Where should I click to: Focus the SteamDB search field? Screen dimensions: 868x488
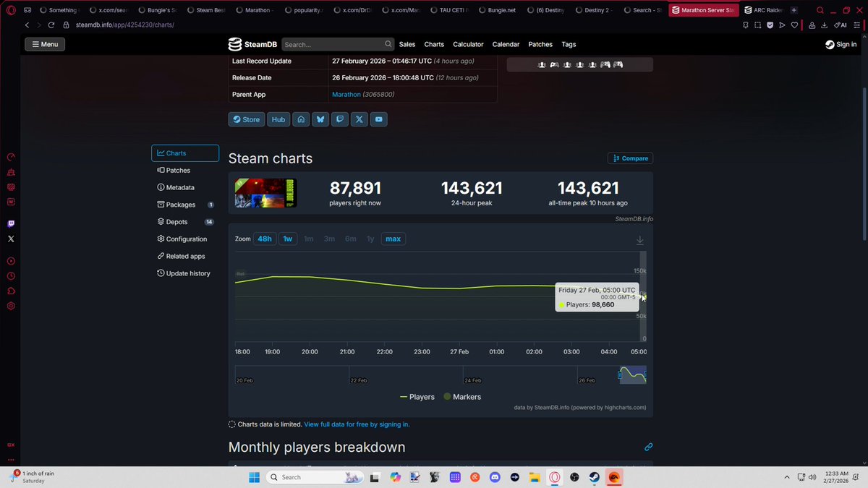point(338,44)
